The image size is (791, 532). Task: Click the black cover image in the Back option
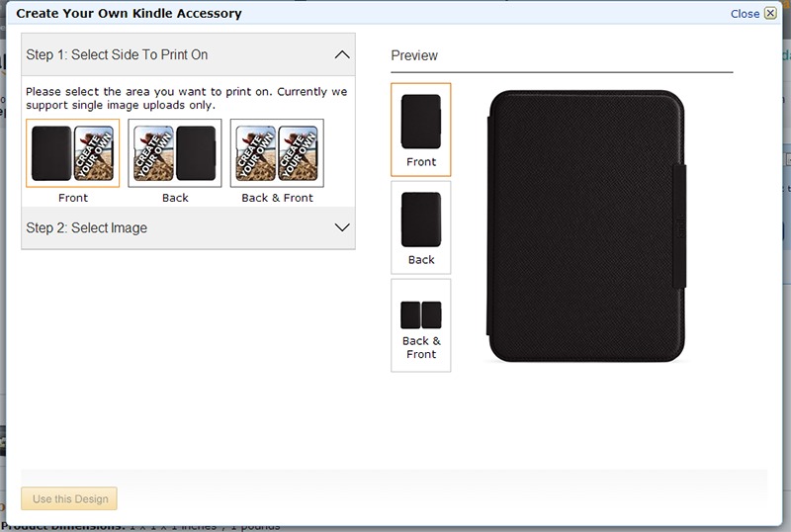click(x=196, y=153)
